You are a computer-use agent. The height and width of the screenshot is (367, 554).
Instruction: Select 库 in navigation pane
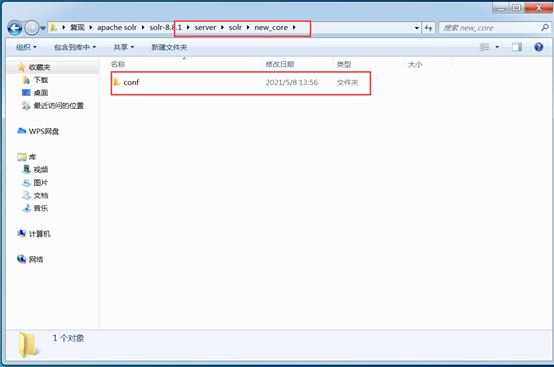32,157
